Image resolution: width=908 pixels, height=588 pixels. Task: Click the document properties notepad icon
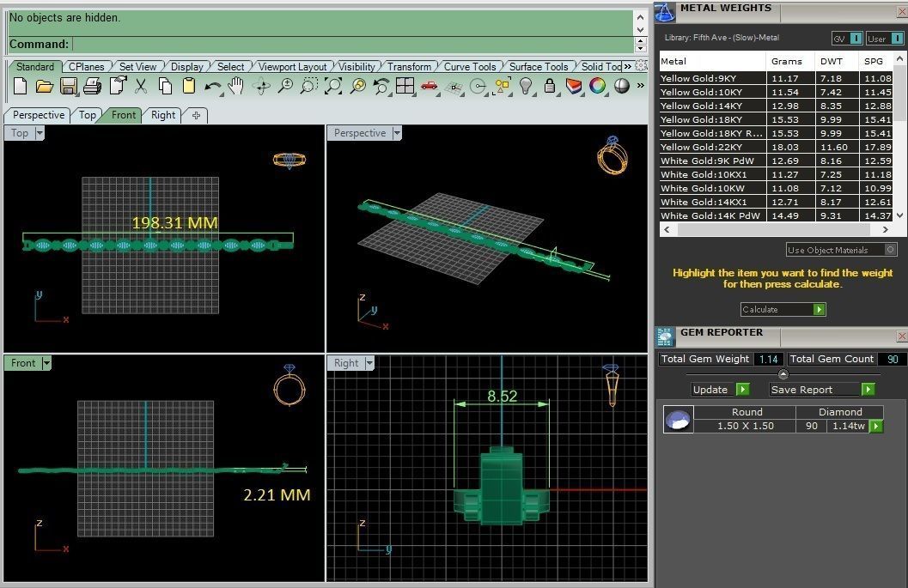coord(118,87)
